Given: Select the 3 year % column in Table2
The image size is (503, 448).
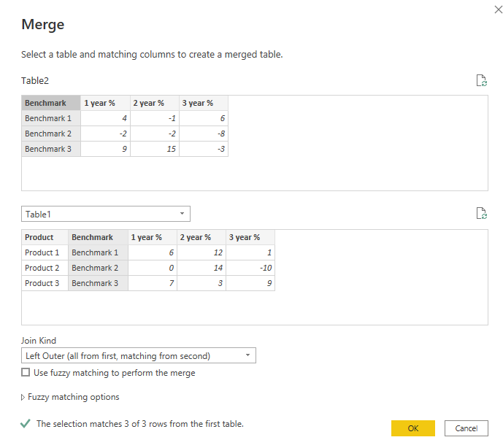Looking at the screenshot, I should [204, 103].
